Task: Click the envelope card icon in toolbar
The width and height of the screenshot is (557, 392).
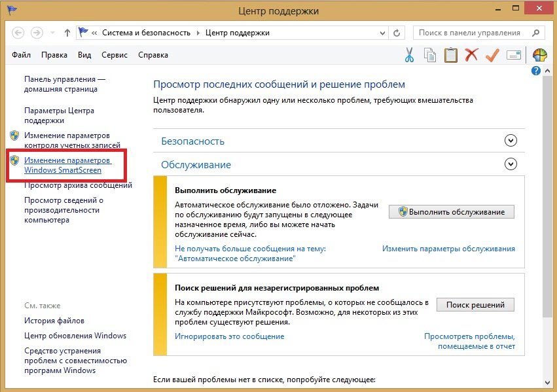Action: tap(513, 56)
